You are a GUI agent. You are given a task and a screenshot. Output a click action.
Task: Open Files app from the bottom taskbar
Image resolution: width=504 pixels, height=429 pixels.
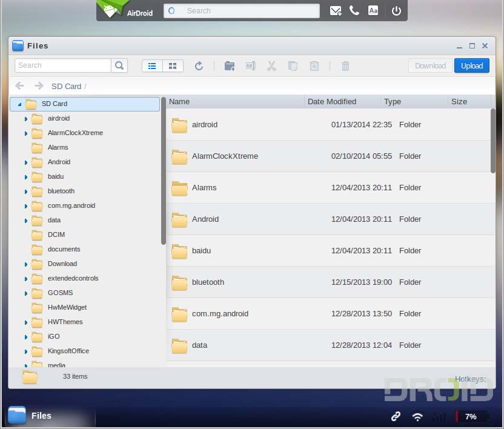coord(30,416)
